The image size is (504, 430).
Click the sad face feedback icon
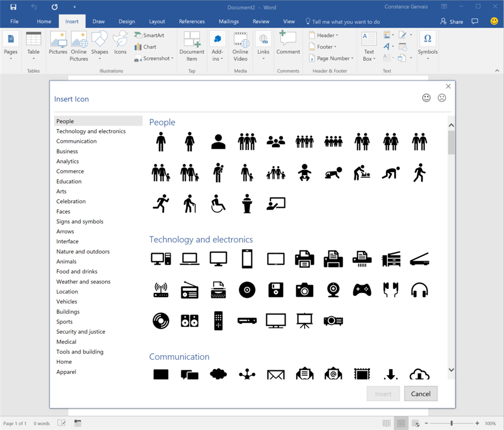pos(442,98)
